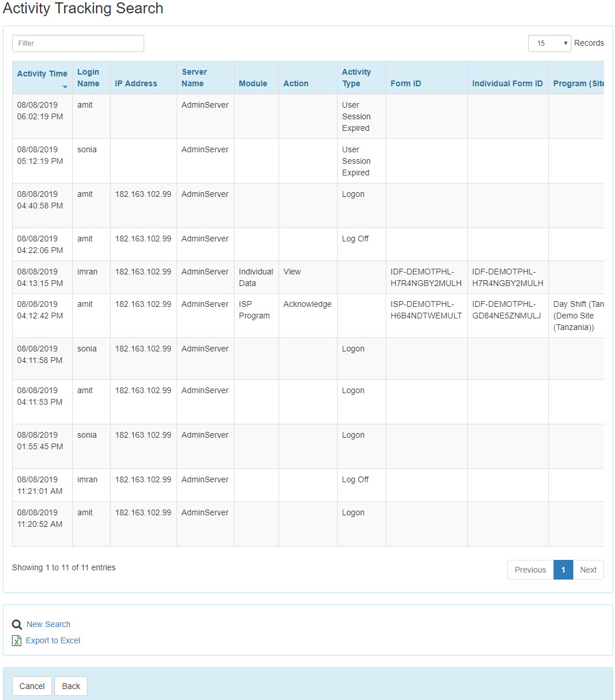Toggle sort arrow under Activity Time
The image size is (615, 700).
coord(65,87)
